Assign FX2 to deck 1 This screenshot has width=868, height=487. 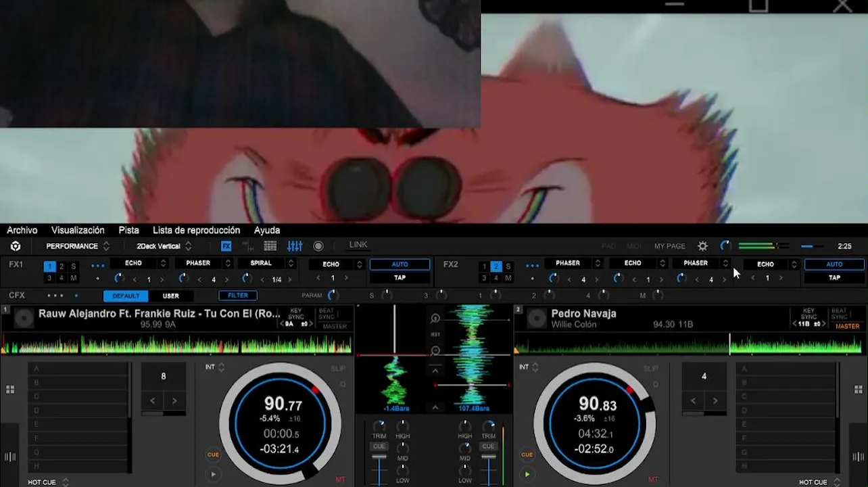pos(484,266)
